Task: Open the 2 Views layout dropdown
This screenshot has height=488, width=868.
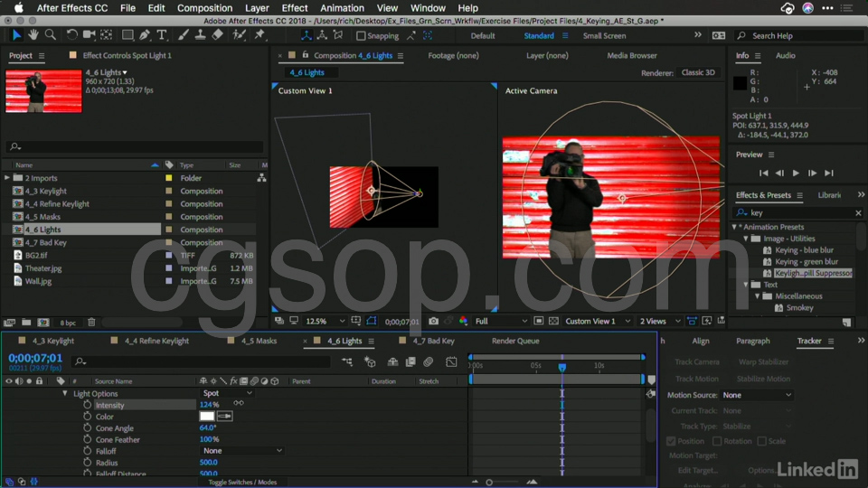Action: (660, 321)
